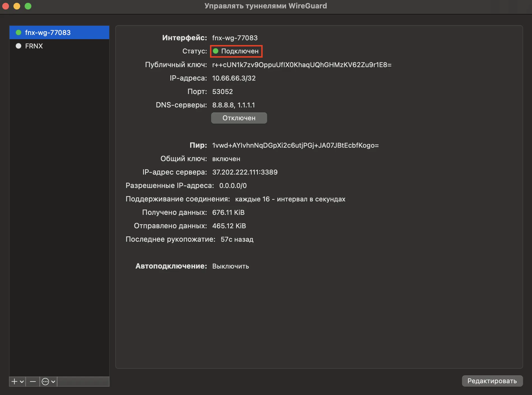Click the public key r++cUN1k7zv9 value
This screenshot has height=395, width=532.
(x=302, y=65)
